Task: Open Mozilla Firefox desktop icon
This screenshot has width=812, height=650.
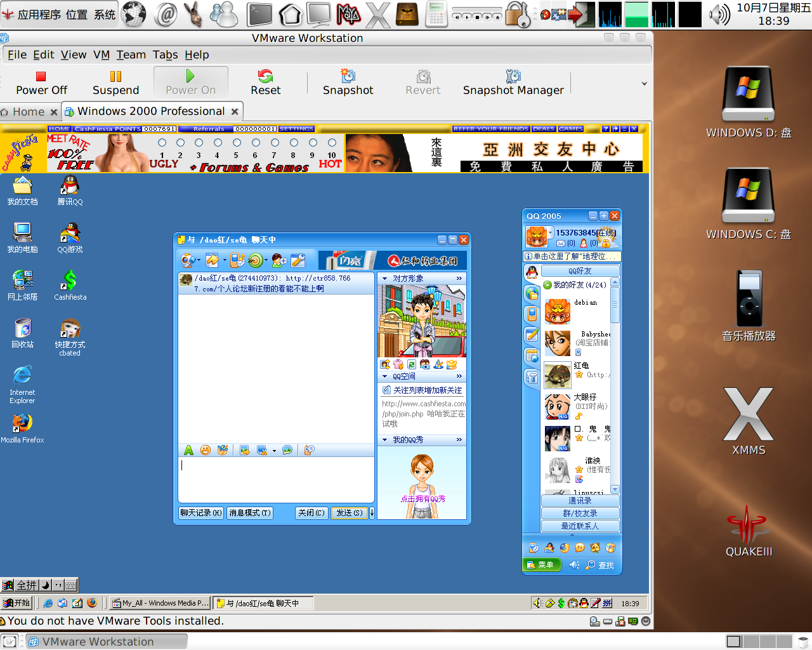Action: point(22,428)
